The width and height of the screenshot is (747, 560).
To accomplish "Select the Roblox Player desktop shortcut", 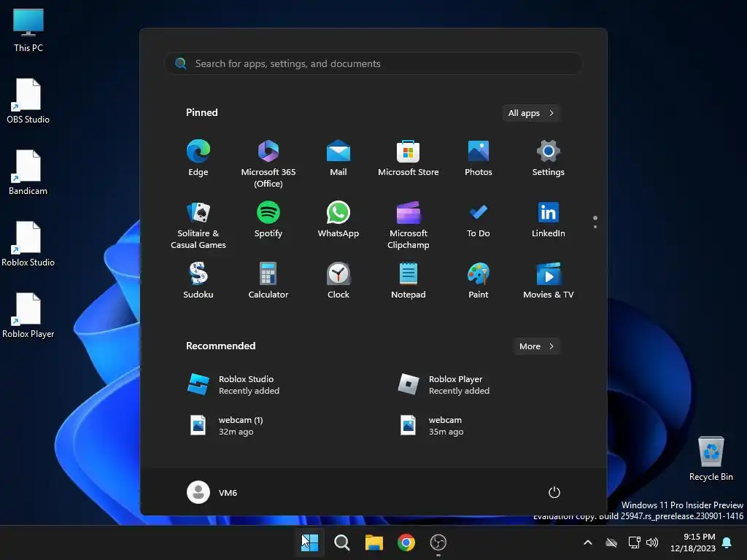I will [x=28, y=315].
